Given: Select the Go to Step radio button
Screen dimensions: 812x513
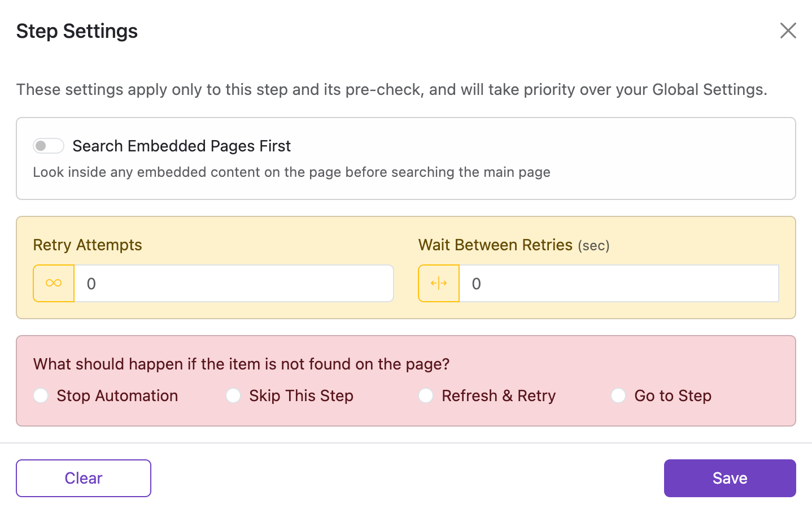Looking at the screenshot, I should tap(618, 395).
